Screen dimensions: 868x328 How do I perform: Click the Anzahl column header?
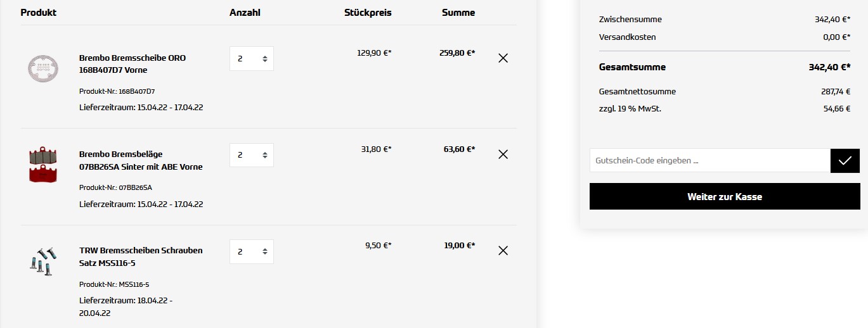pos(245,13)
